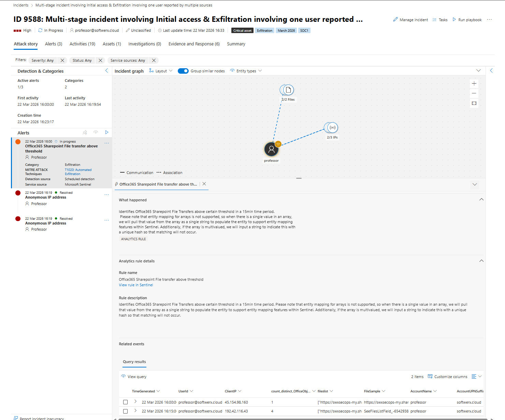This screenshot has width=505, height=420.
Task: Open options for first Anonymous IP alert
Action: point(106,194)
